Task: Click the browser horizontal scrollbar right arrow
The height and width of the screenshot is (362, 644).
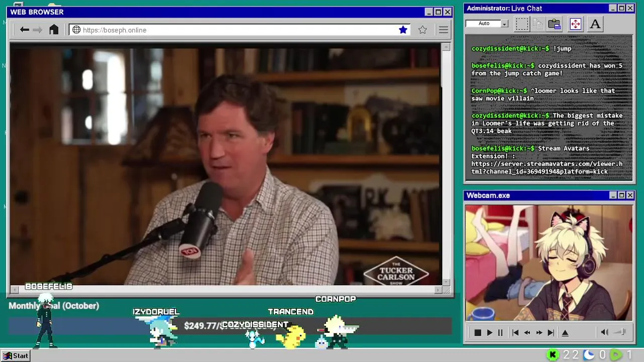Action: click(x=438, y=290)
